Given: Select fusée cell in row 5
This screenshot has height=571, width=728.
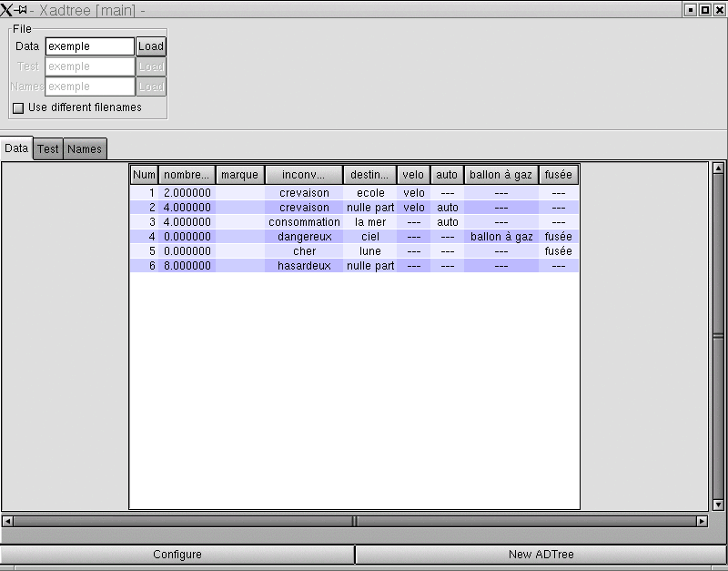Looking at the screenshot, I should (x=559, y=251).
